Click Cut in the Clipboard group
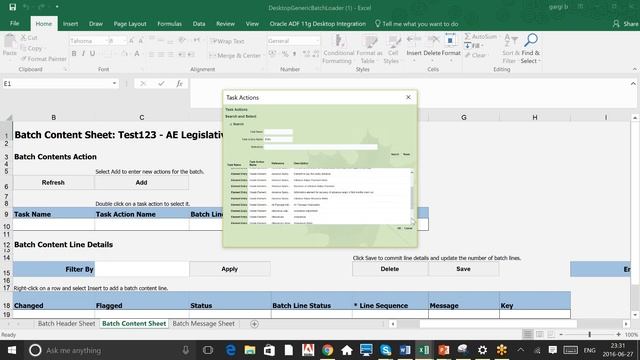The image size is (640, 360). coord(29,38)
